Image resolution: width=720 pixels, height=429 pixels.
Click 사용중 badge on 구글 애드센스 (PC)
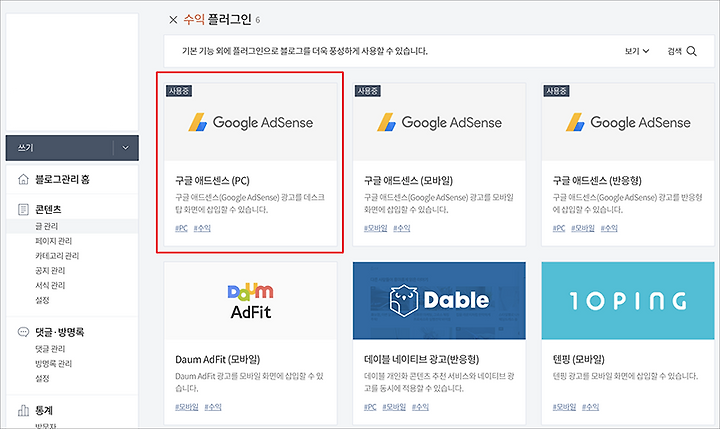[x=179, y=91]
